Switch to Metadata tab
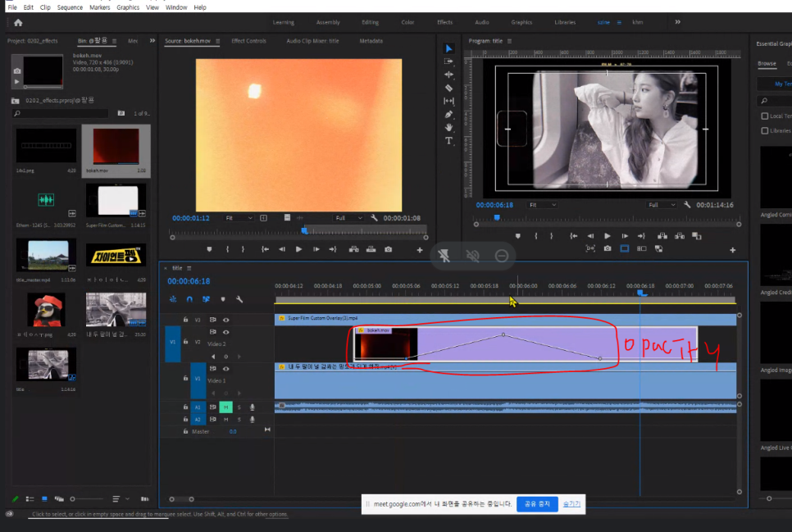 [371, 41]
